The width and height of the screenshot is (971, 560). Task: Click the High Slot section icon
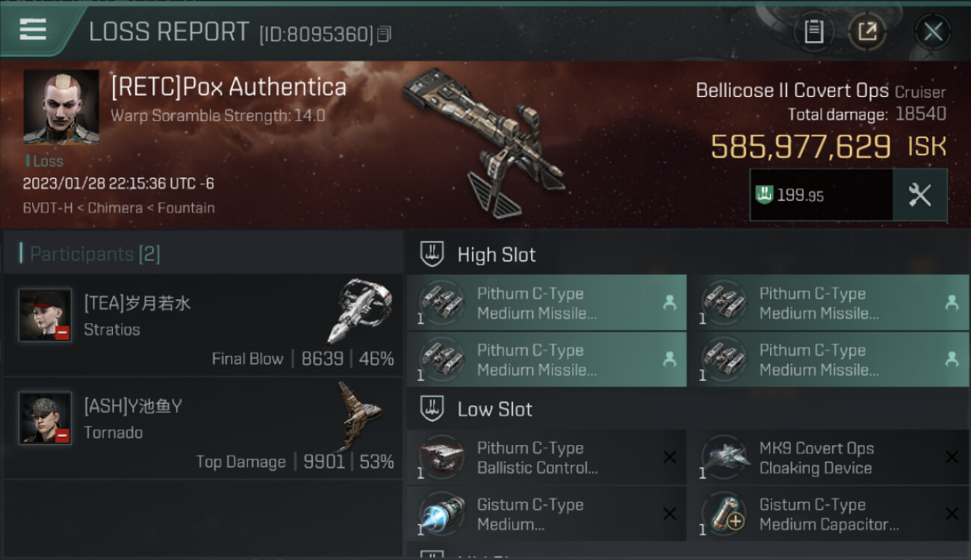[432, 255]
